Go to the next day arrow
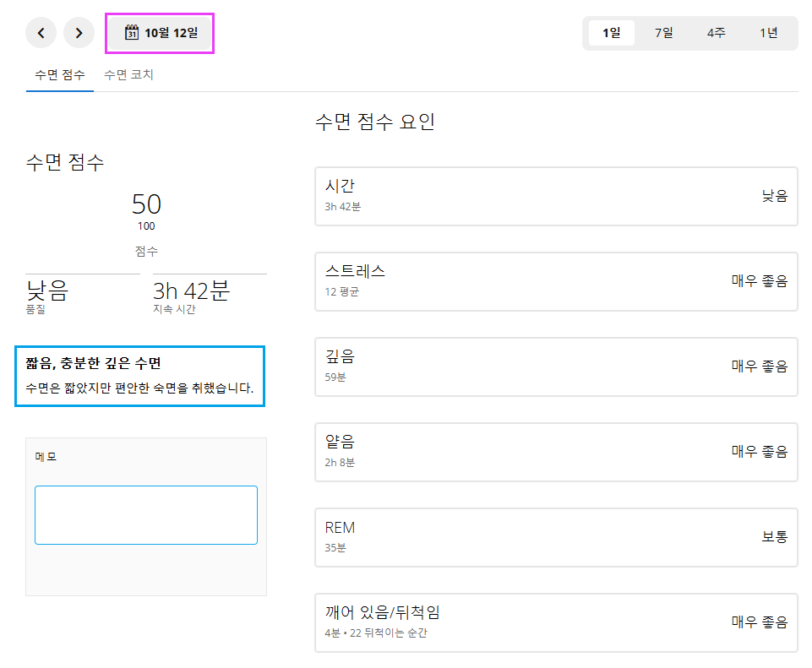The image size is (812, 668). click(x=79, y=33)
